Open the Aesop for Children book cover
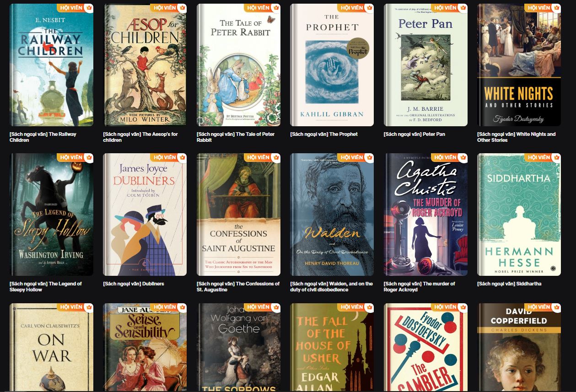 click(x=145, y=65)
